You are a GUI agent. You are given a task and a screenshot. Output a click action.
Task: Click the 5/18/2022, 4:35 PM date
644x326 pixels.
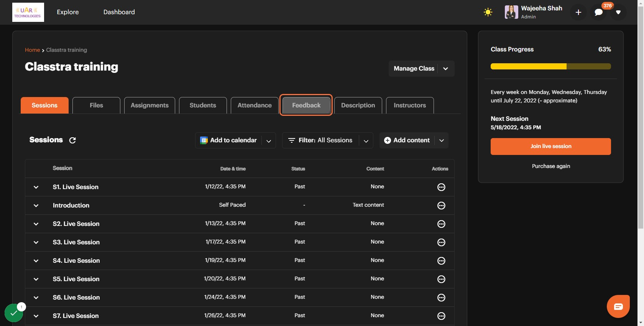point(516,127)
